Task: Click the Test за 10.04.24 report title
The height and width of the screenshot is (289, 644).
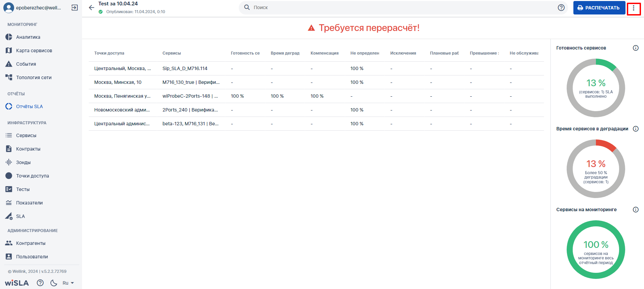Action: coord(118,4)
